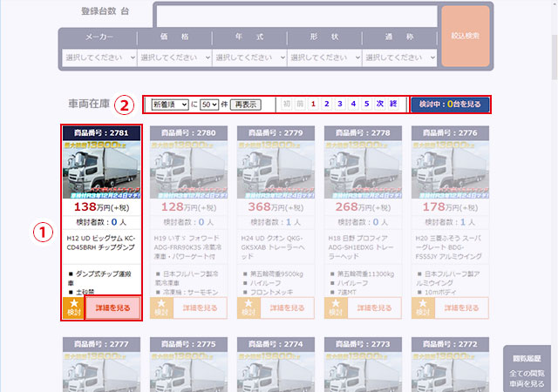Image resolution: width=558 pixels, height=392 pixels.
Task: Click the H12 UD ビッグサム vehicle title
Action: coord(101,242)
